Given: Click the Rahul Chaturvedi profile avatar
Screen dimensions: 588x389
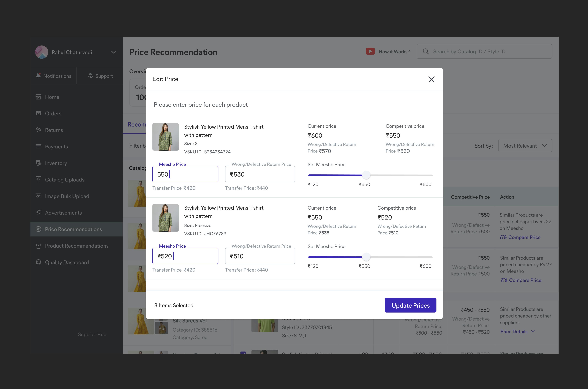Looking at the screenshot, I should tap(42, 52).
